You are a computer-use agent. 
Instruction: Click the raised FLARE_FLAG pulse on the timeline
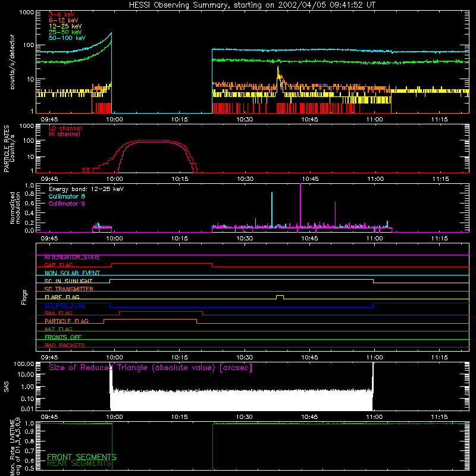[280, 297]
